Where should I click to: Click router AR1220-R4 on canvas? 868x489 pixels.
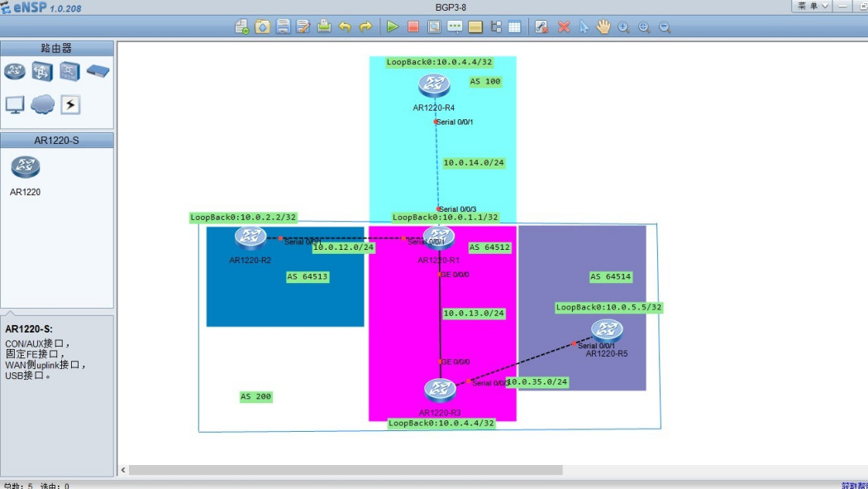click(434, 84)
